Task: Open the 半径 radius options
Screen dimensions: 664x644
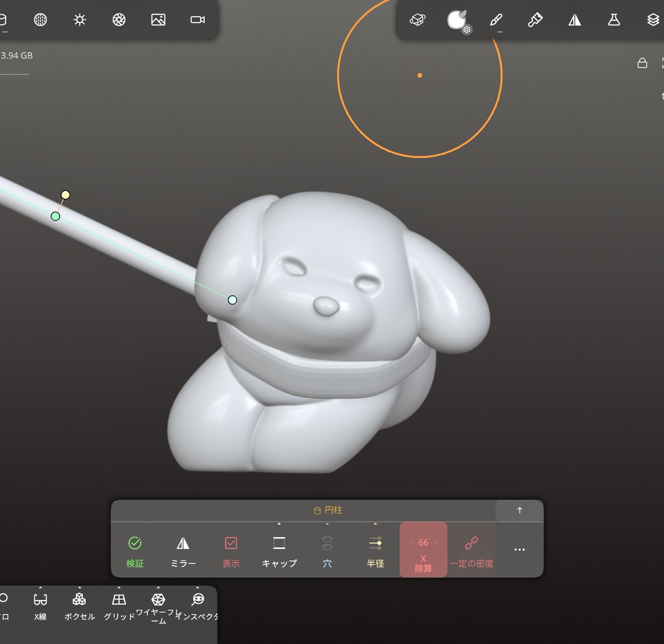Action: tap(375, 551)
